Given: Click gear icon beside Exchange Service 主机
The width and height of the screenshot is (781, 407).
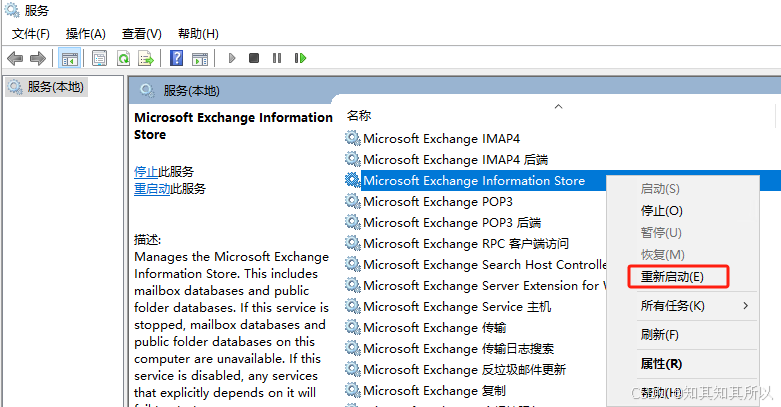Looking at the screenshot, I should (353, 306).
